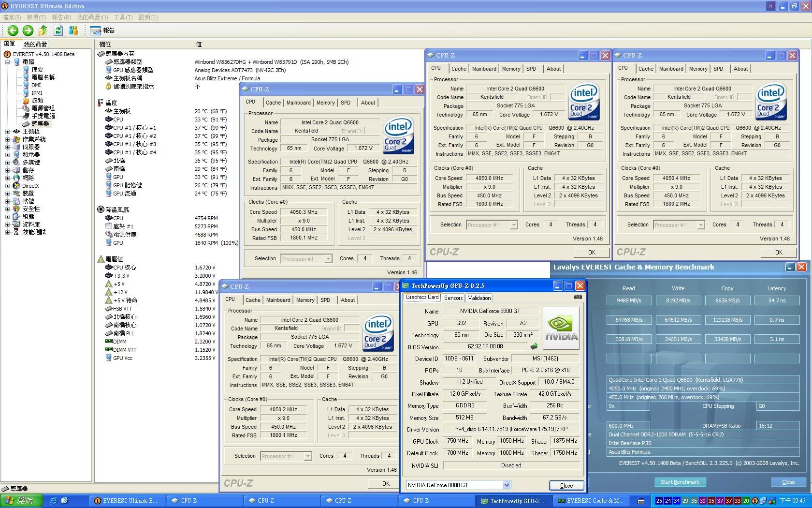Click the keyboard language bar icon in taskbar
Screen dimensions: 812x508
[x=641, y=501]
